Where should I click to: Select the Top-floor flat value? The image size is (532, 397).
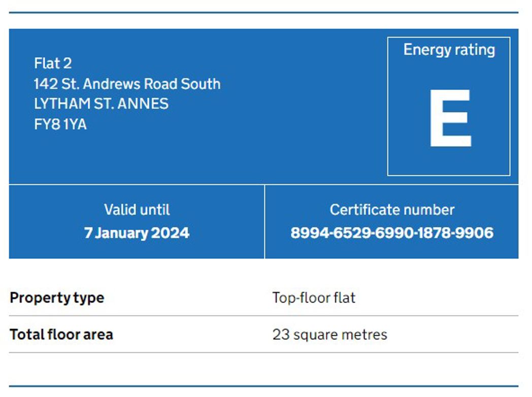[314, 298]
